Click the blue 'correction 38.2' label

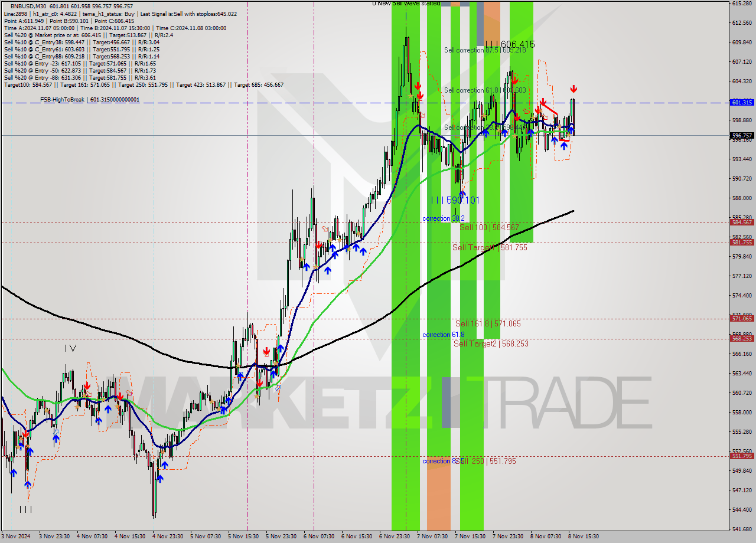(x=444, y=218)
